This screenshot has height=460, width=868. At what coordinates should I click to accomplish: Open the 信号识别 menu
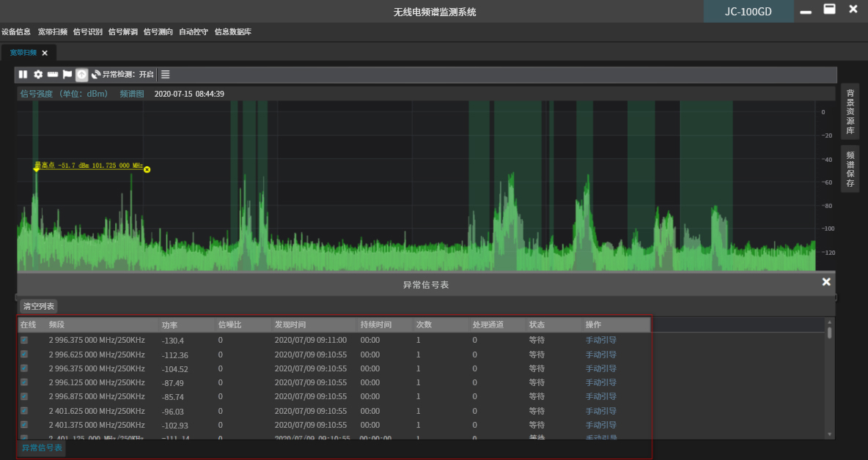(88, 32)
